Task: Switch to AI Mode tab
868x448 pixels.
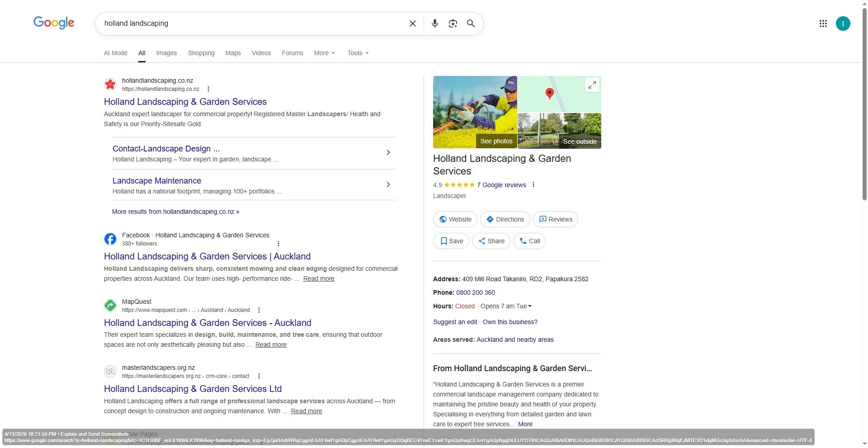Action: coord(116,53)
